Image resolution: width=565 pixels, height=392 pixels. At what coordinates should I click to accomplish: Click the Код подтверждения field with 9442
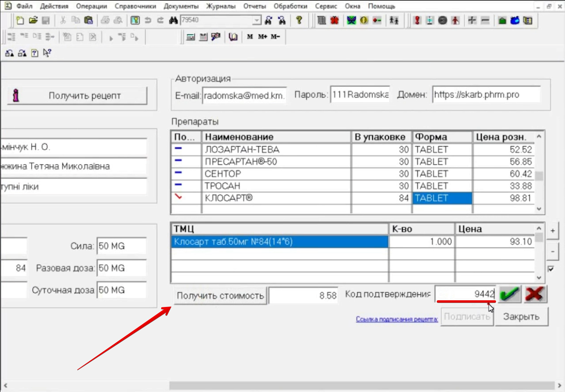click(x=466, y=294)
